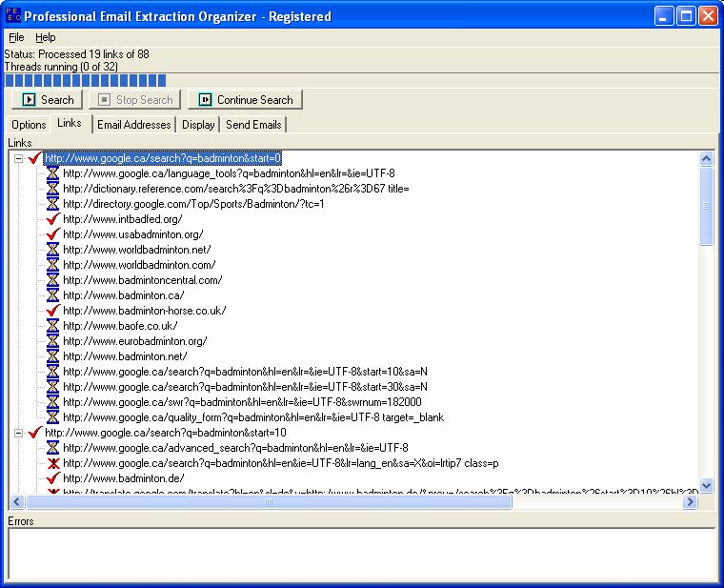Open the Options tab
This screenshot has height=588, width=724.
point(29,125)
